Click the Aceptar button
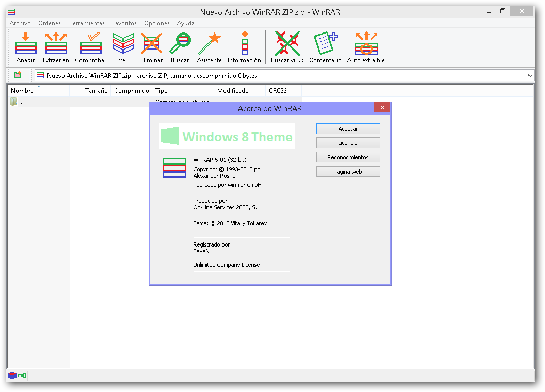Image resolution: width=545 pixels, height=392 pixels. pyautogui.click(x=348, y=128)
